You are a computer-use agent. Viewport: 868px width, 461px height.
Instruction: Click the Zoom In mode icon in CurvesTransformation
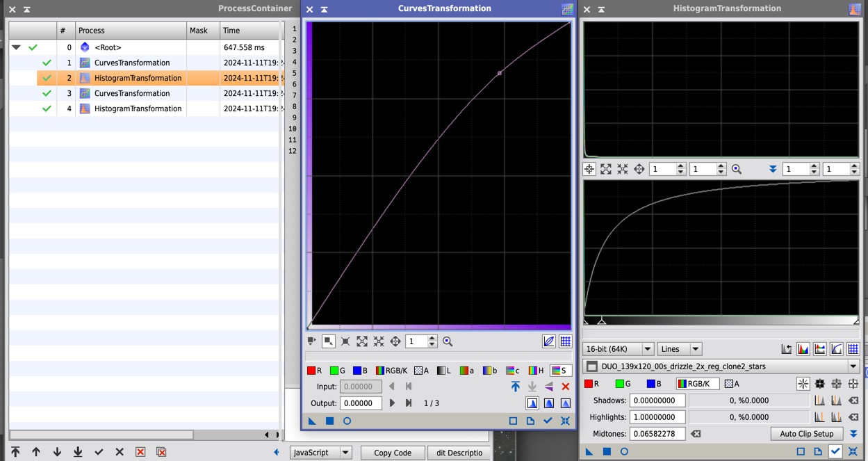click(x=362, y=341)
